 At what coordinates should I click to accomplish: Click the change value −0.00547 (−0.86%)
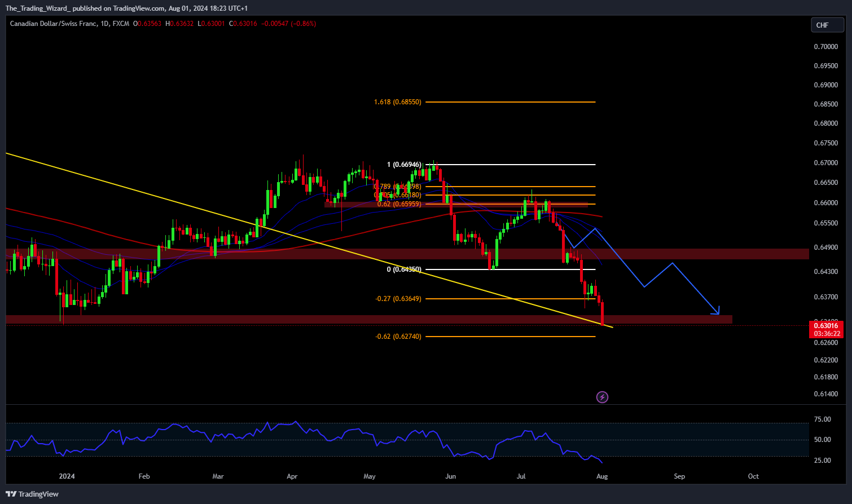(x=288, y=24)
